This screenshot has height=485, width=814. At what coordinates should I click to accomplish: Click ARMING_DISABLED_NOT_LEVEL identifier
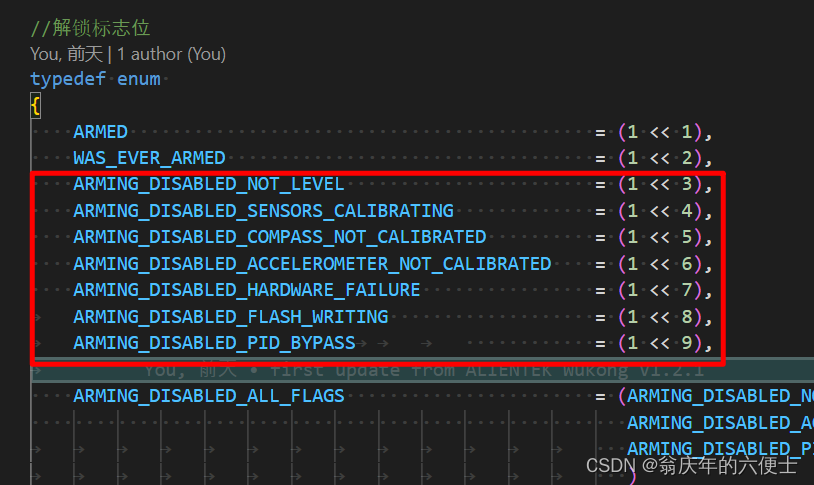coord(209,184)
